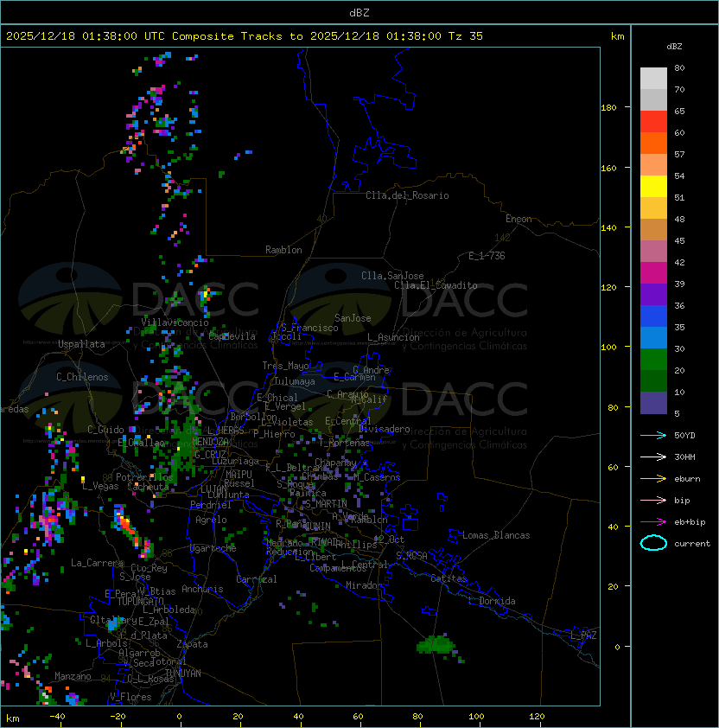Select the light gray top legend swatch
The image size is (719, 728).
pos(653,79)
